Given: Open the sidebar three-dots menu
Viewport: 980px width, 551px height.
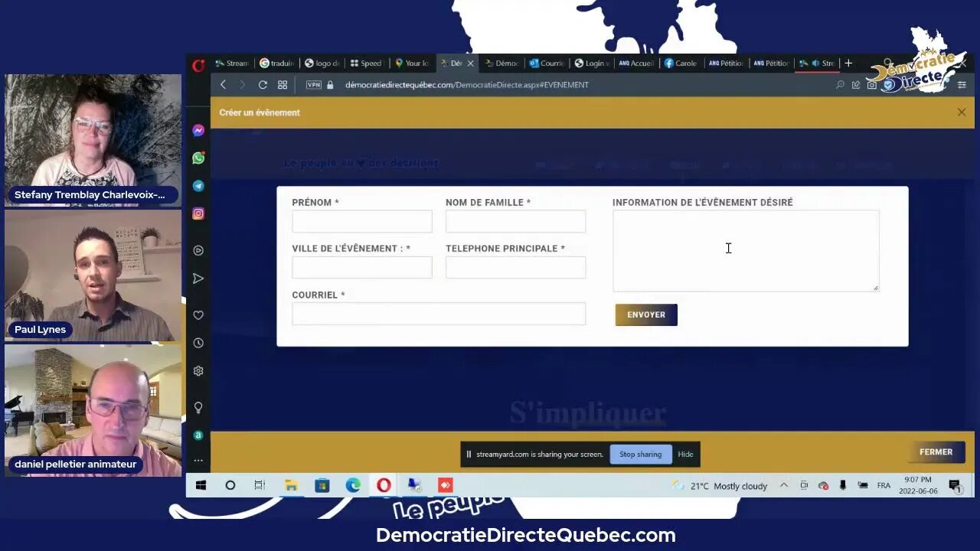Looking at the screenshot, I should [198, 461].
